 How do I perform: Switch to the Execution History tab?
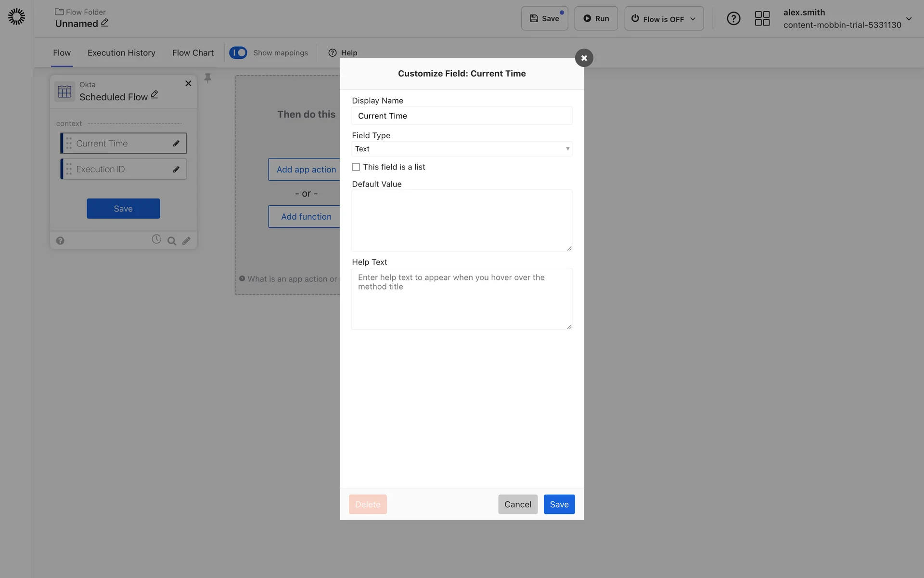pos(121,53)
